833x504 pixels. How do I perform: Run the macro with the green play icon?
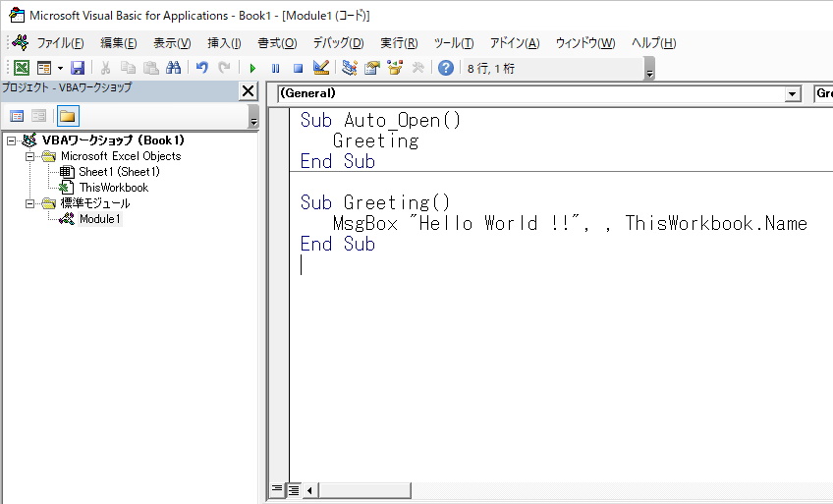pos(252,69)
